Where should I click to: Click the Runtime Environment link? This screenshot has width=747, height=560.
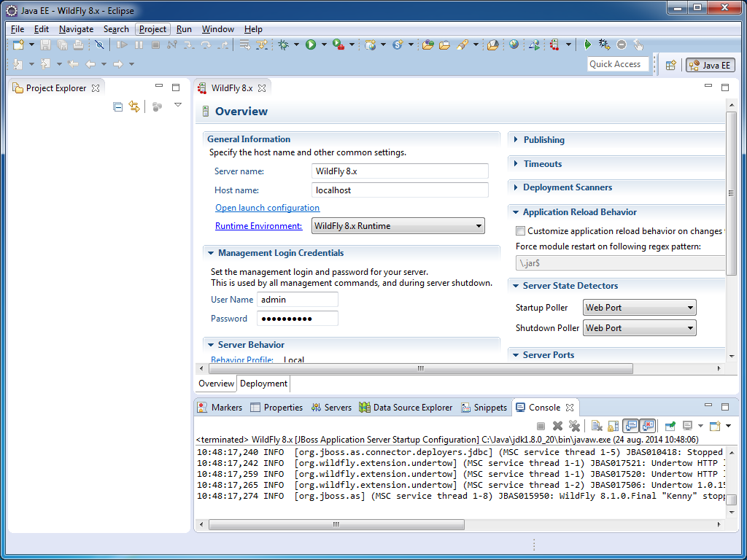point(259,226)
